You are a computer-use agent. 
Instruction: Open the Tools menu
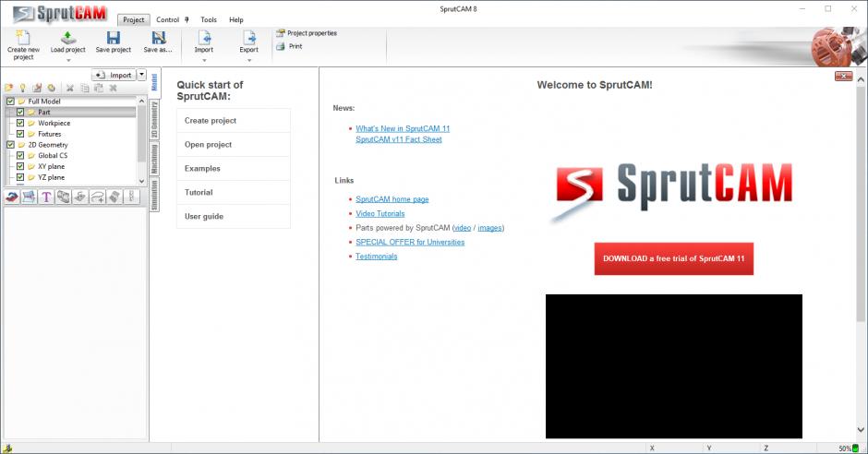(x=209, y=20)
